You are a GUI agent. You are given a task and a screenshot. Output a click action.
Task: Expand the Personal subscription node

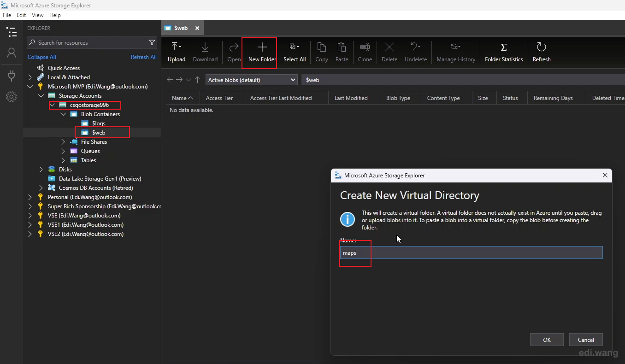coord(30,197)
